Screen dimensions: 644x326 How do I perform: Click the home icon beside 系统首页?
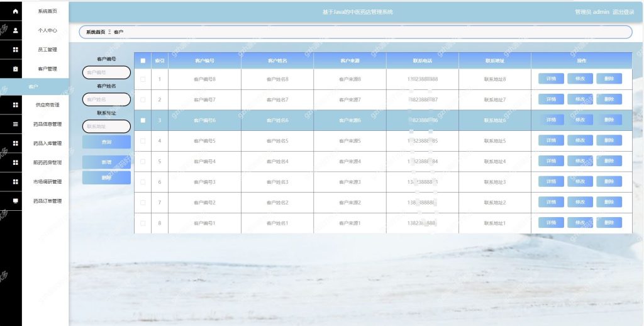tap(15, 11)
